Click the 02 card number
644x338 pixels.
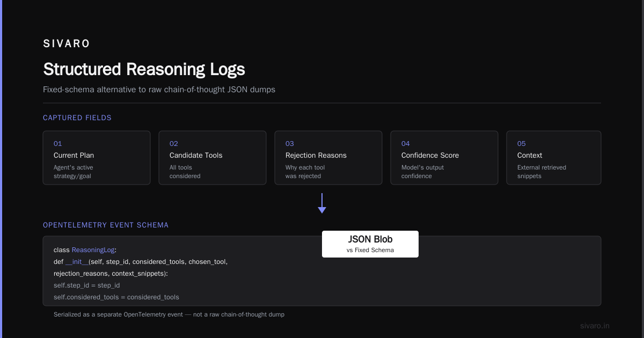(174, 144)
